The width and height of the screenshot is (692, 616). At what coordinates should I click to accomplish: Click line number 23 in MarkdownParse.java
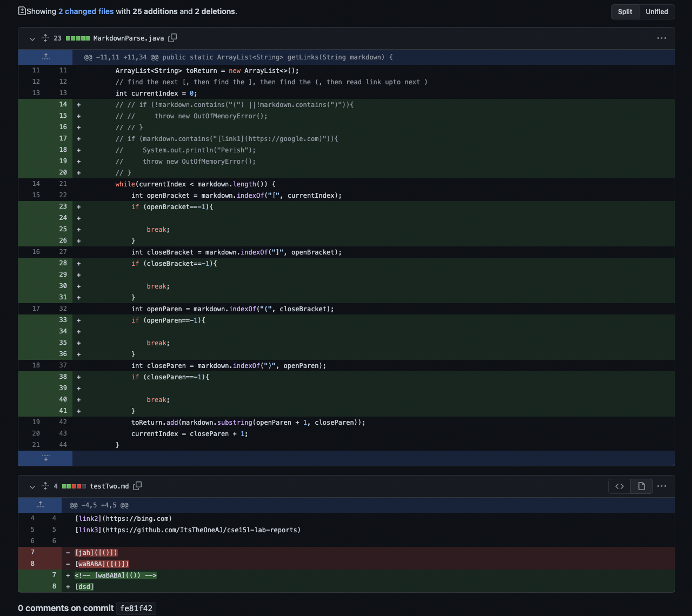(x=63, y=206)
